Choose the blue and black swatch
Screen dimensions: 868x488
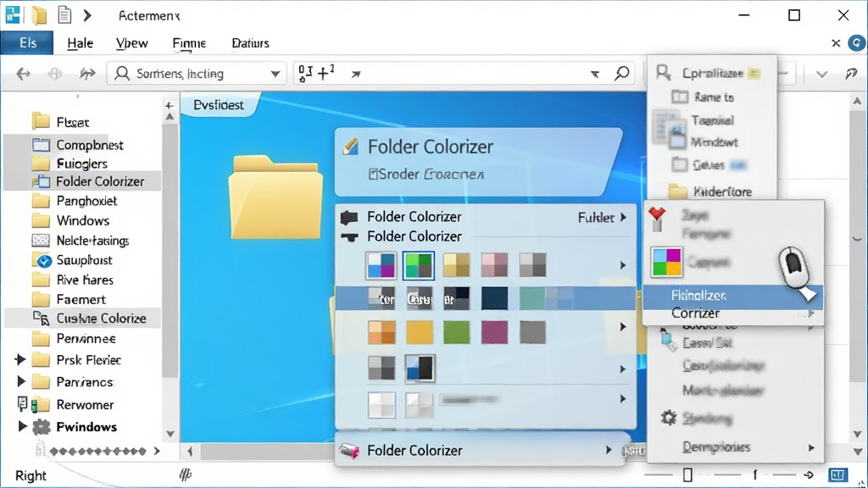point(419,368)
